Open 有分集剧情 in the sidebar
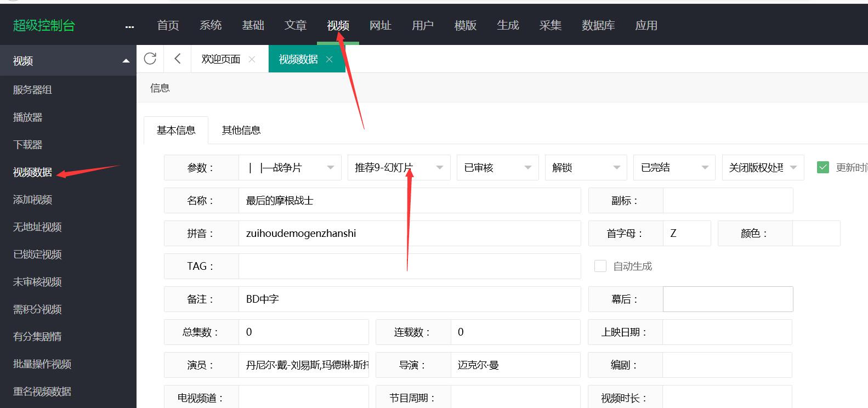The image size is (868, 408). click(x=37, y=337)
